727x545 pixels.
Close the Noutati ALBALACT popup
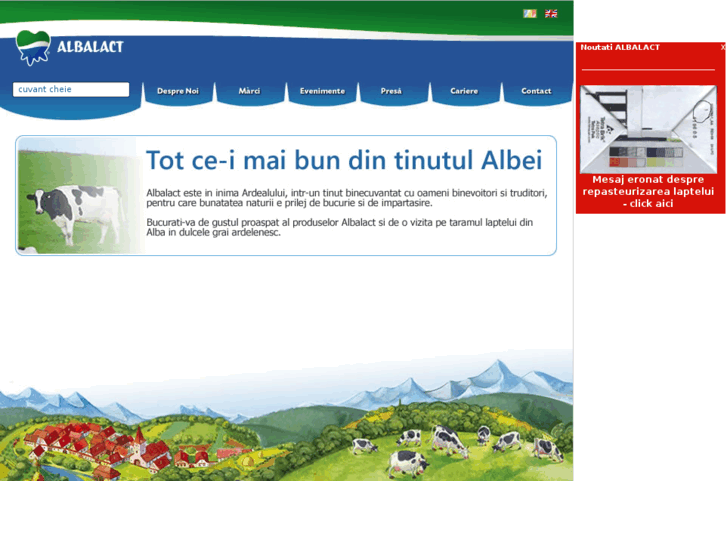pos(722,47)
